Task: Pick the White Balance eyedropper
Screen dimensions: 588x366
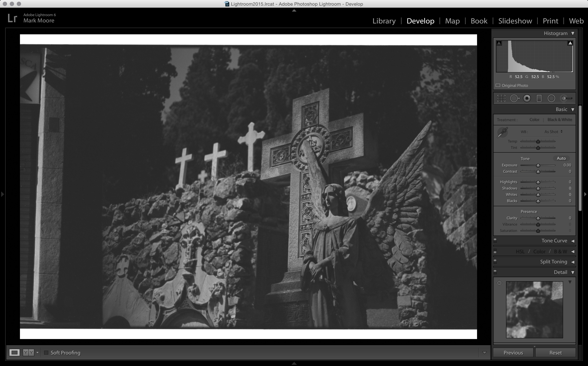Action: [502, 132]
